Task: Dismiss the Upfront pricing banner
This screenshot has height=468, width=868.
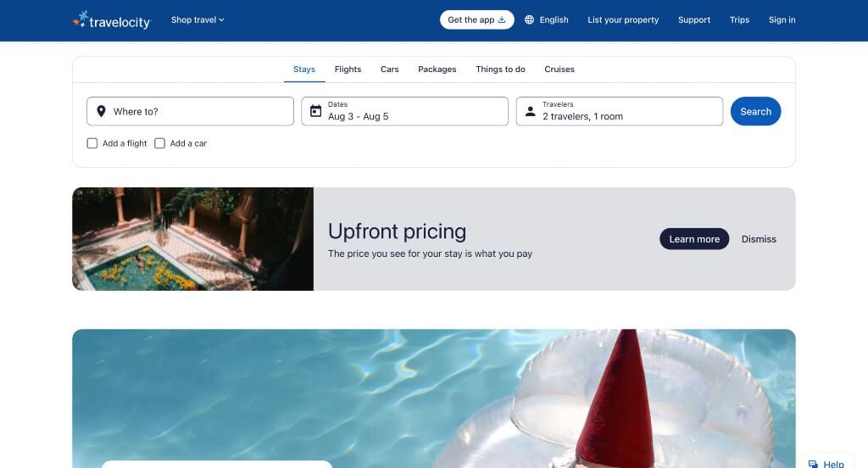Action: click(x=759, y=239)
